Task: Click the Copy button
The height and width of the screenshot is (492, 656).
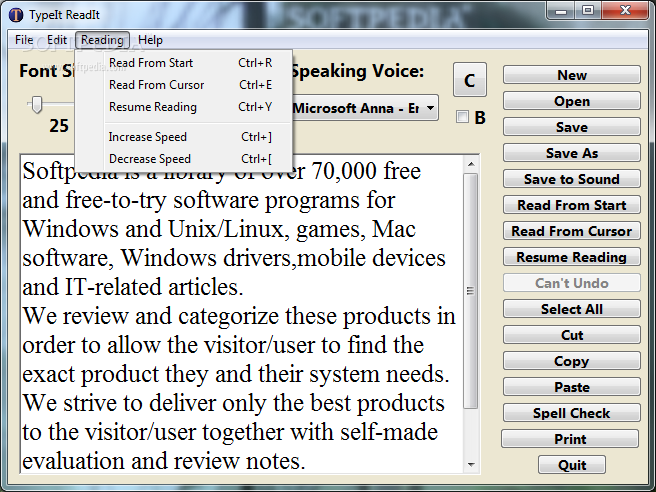Action: tap(571, 361)
